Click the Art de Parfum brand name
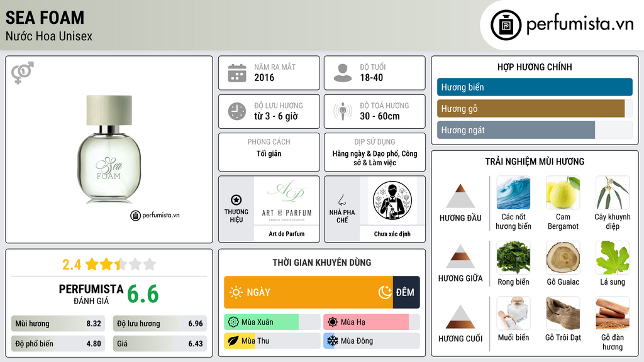Image resolution: width=644 pixels, height=362 pixels. click(287, 234)
